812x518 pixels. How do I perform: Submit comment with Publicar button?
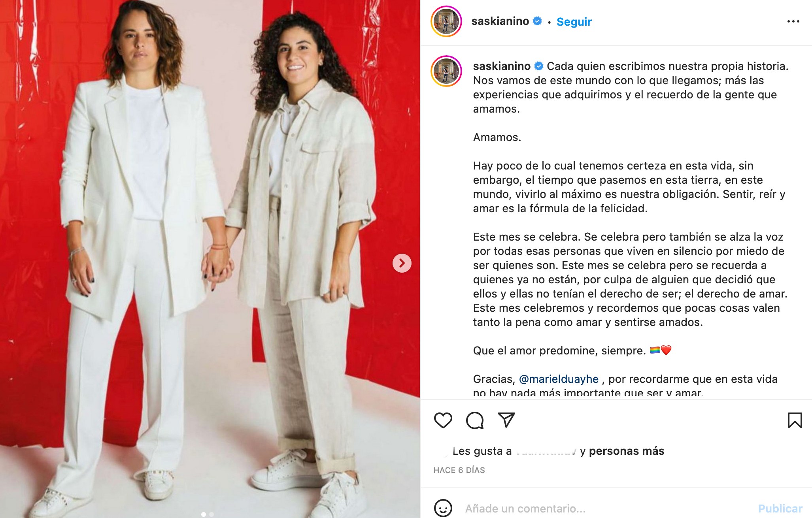point(780,508)
